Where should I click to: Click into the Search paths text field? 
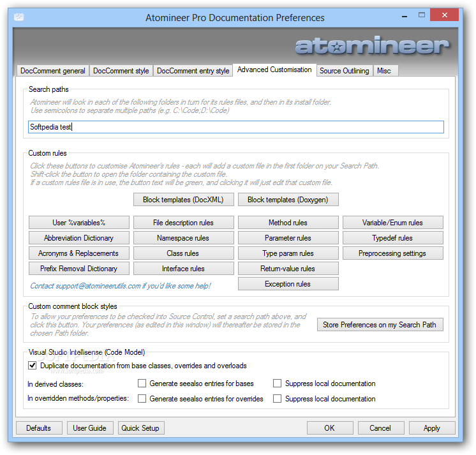(236, 127)
